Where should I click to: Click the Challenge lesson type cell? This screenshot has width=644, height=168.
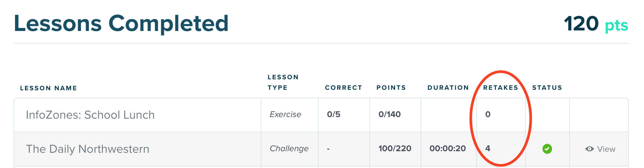pos(289,148)
